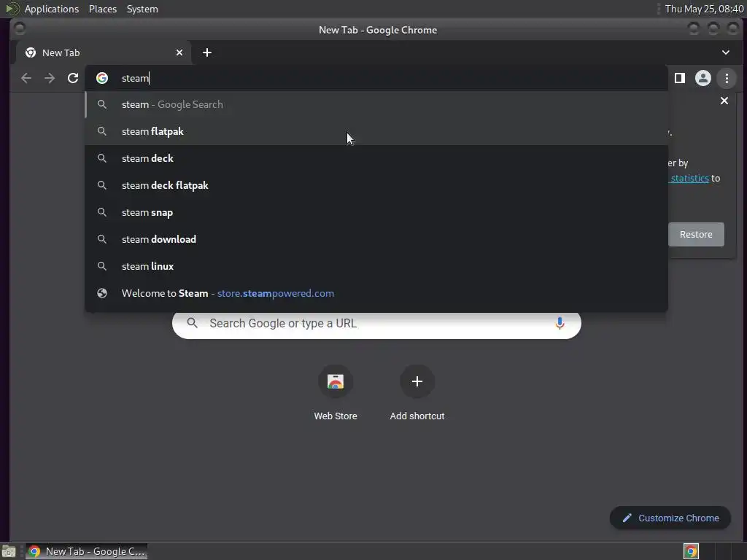Dismiss the restore pages bubble
Screen dimensions: 747x560
click(x=724, y=101)
